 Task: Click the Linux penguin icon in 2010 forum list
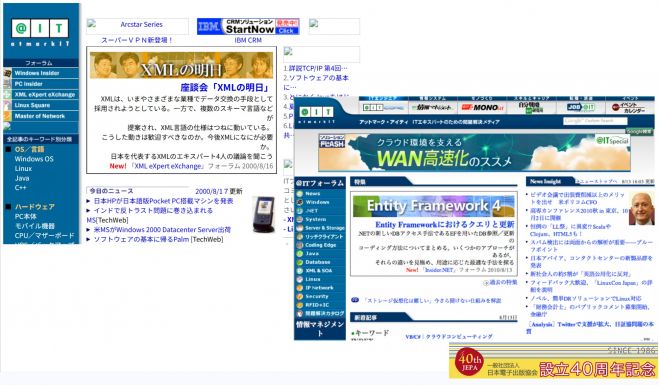point(300,279)
